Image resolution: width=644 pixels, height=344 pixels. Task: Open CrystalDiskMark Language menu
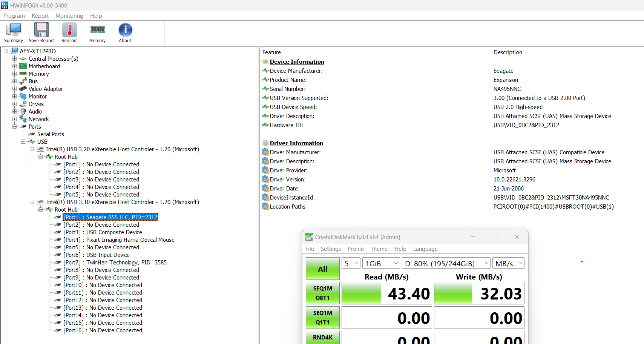tap(425, 249)
